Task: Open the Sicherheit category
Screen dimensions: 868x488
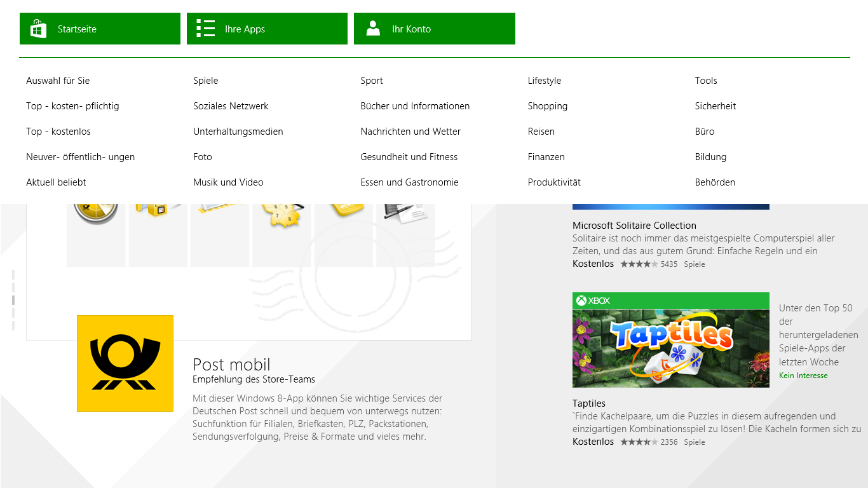Action: click(x=715, y=106)
